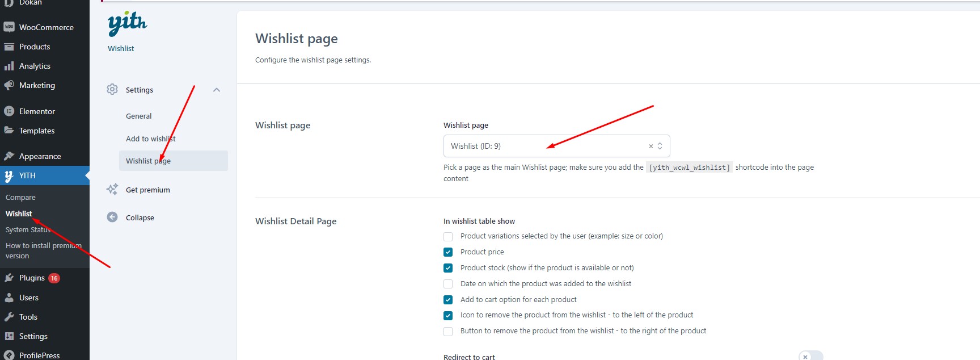This screenshot has height=360, width=980.
Task: Open System Status under YITH
Action: [28, 229]
